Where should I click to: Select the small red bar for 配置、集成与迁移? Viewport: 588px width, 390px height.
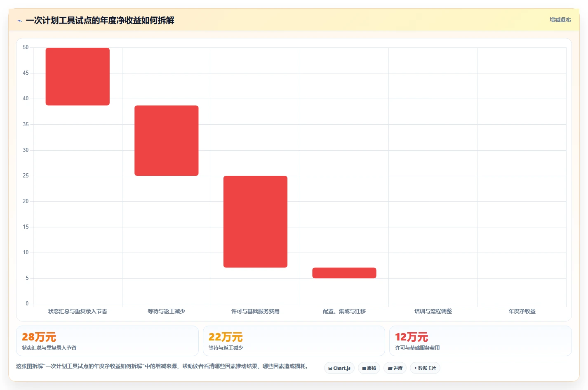344,273
